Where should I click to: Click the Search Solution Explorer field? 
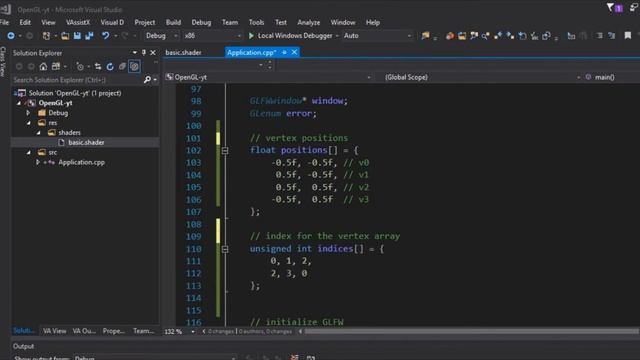coord(78,80)
